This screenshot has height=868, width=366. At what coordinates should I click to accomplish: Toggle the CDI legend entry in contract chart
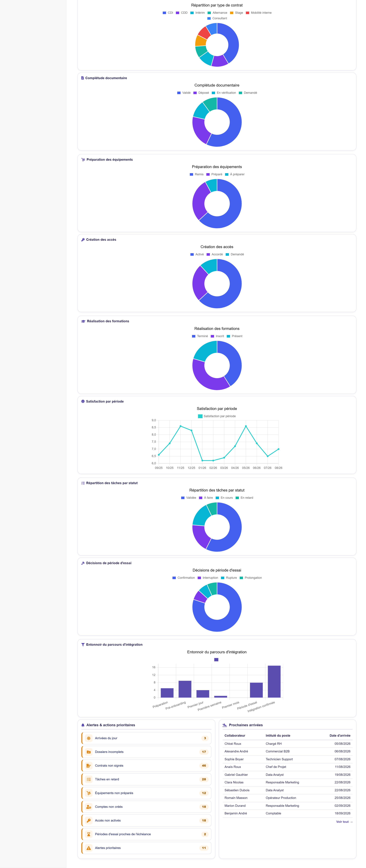coord(168,13)
